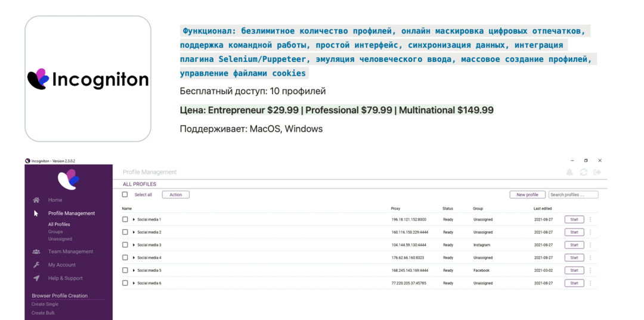Expand the Social media 3 row arrow
Viewport: 644px width, 320px height.
click(134, 245)
